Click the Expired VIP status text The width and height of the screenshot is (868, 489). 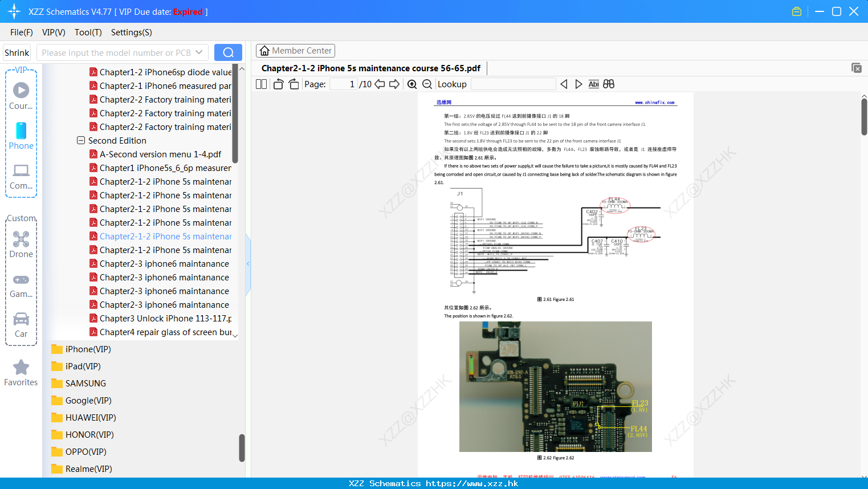tap(188, 11)
